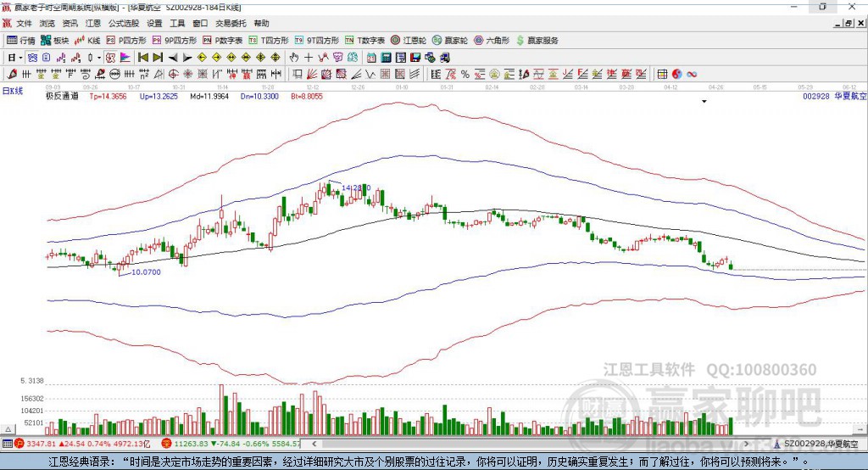Select the percent (%) line tool
This screenshot has width=868, height=470.
pyautogui.click(x=465, y=75)
